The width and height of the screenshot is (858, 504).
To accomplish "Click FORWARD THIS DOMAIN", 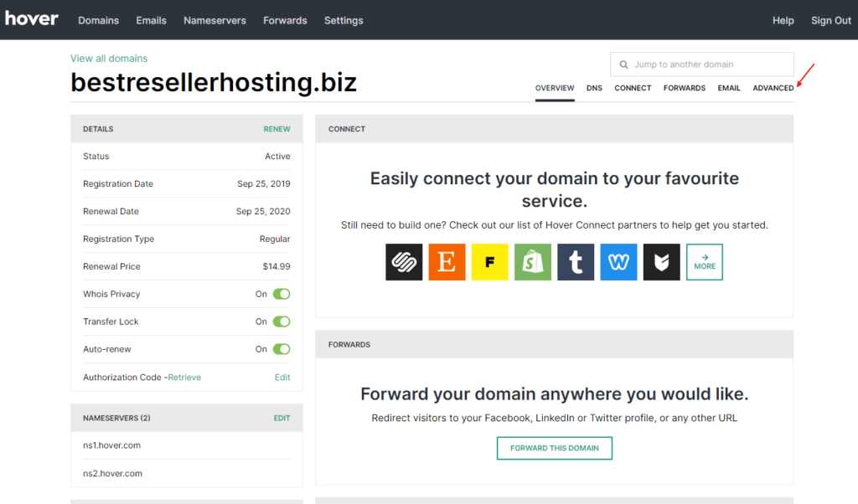I will coord(554,448).
